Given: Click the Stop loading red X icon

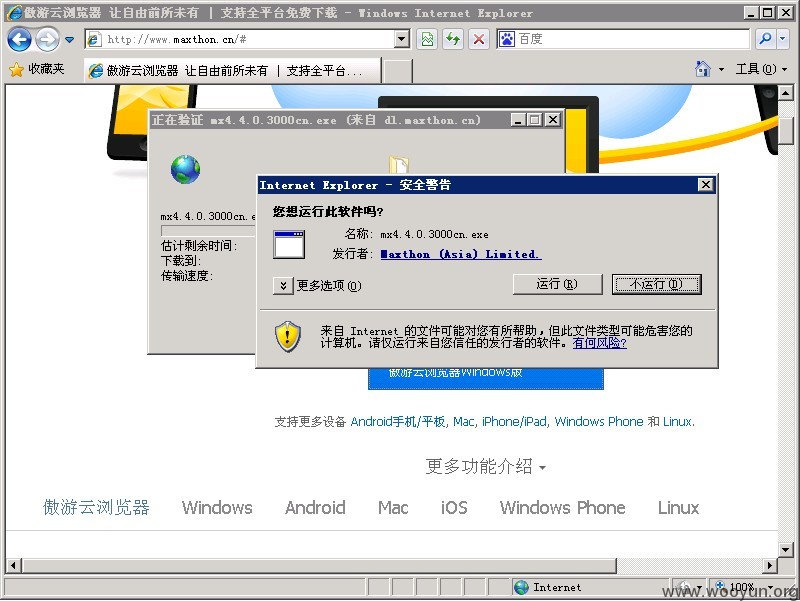Looking at the screenshot, I should 479,39.
